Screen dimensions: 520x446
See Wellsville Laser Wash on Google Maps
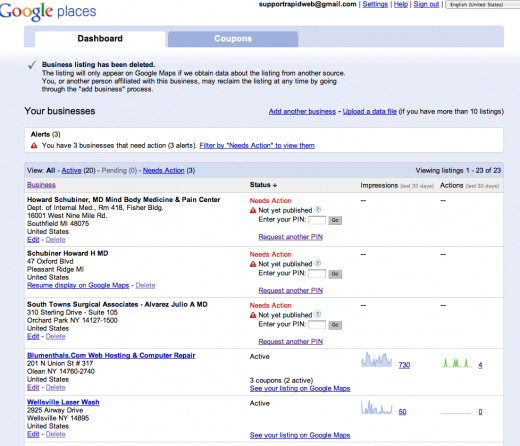click(300, 435)
